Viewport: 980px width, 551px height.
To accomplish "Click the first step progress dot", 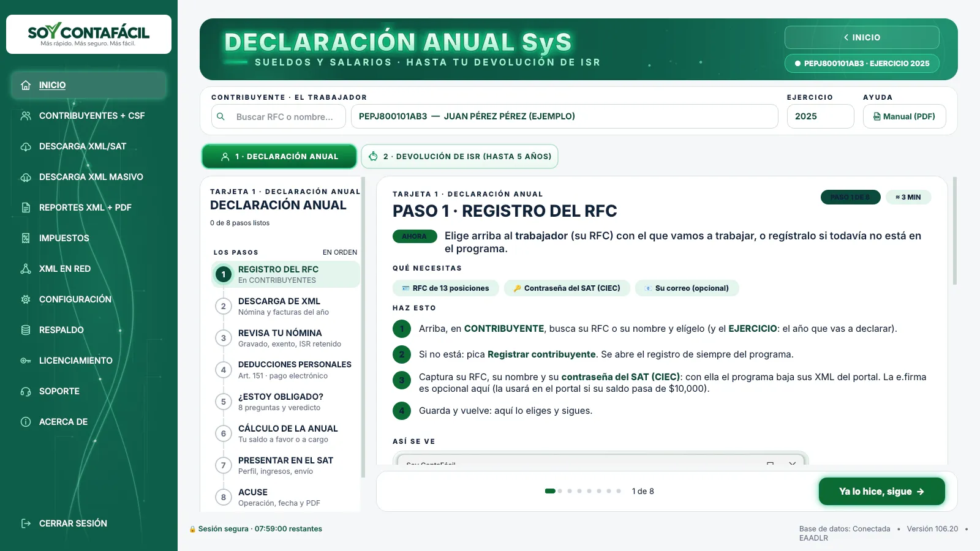I will (550, 491).
